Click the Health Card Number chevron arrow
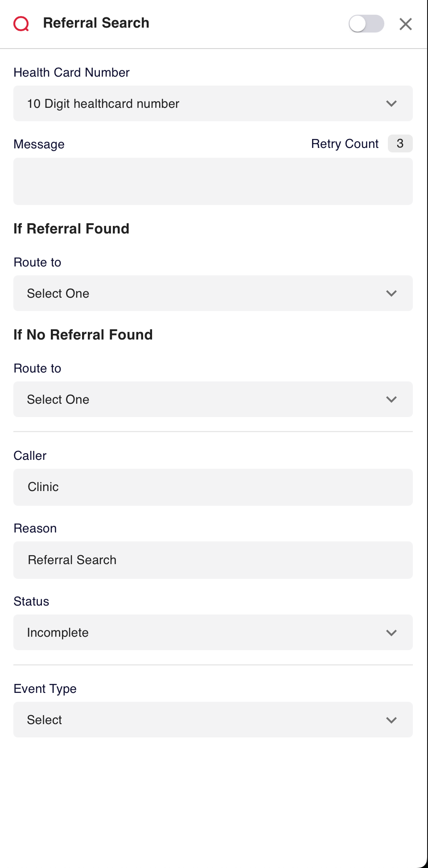The width and height of the screenshot is (428, 868). tap(391, 103)
